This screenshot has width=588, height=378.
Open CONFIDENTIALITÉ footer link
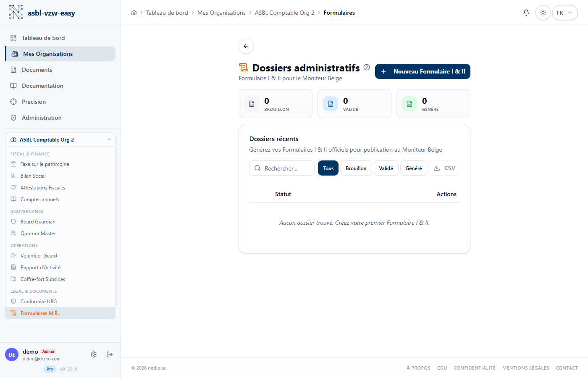click(475, 368)
